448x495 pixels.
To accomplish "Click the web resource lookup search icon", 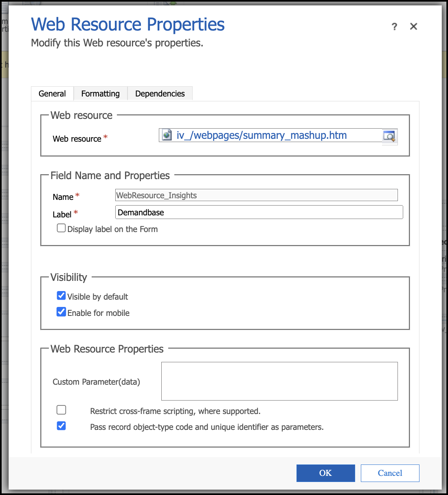I will [x=389, y=136].
